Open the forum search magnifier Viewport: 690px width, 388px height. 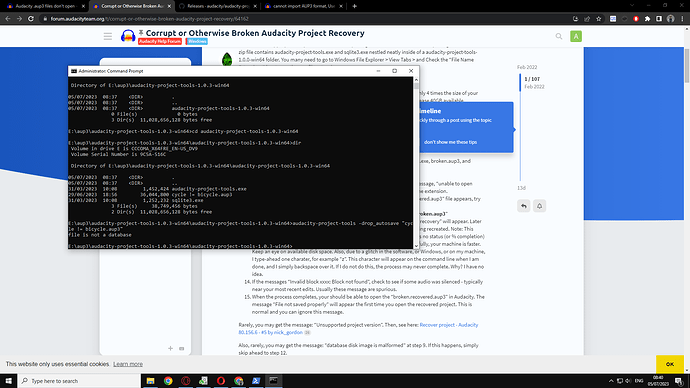click(x=559, y=37)
